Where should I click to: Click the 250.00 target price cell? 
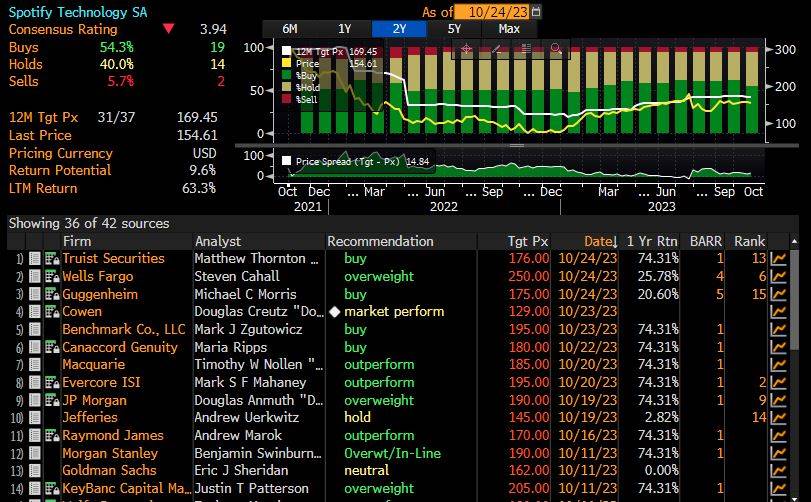(529, 277)
